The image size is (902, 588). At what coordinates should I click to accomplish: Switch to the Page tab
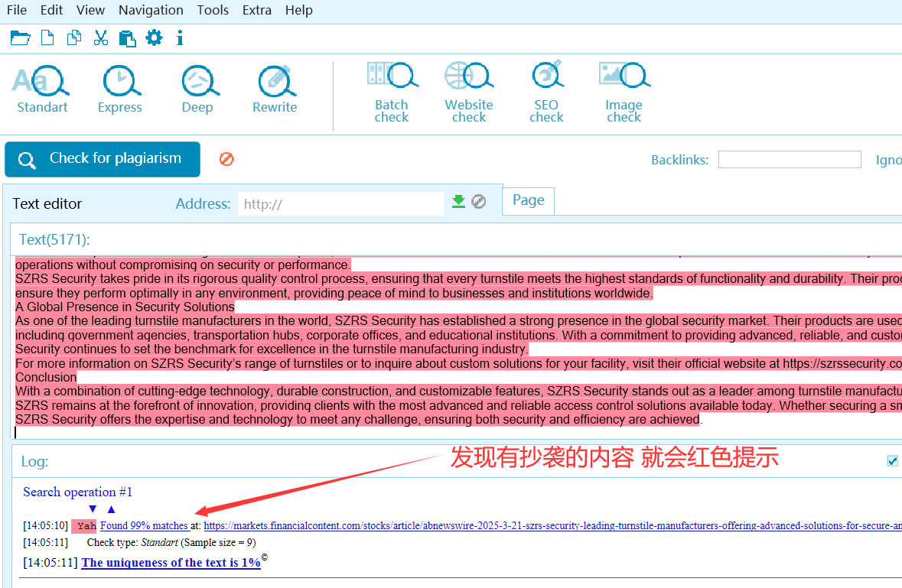coord(528,200)
